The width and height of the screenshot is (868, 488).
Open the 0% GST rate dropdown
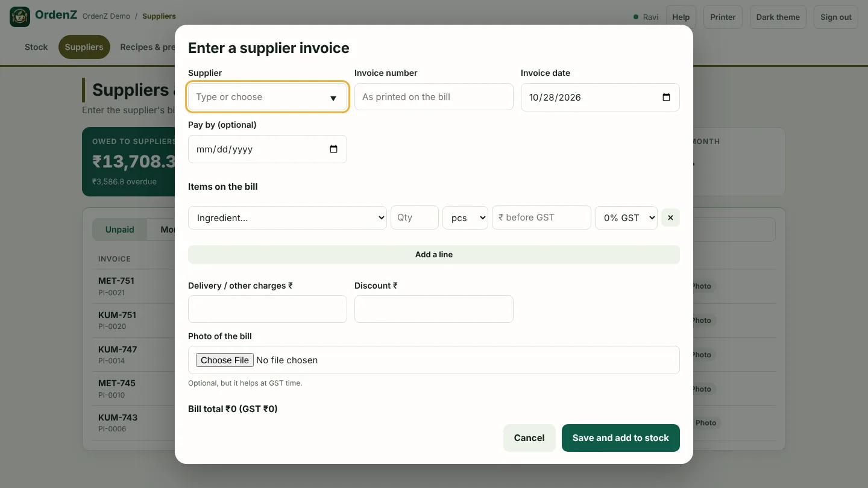[x=626, y=217]
